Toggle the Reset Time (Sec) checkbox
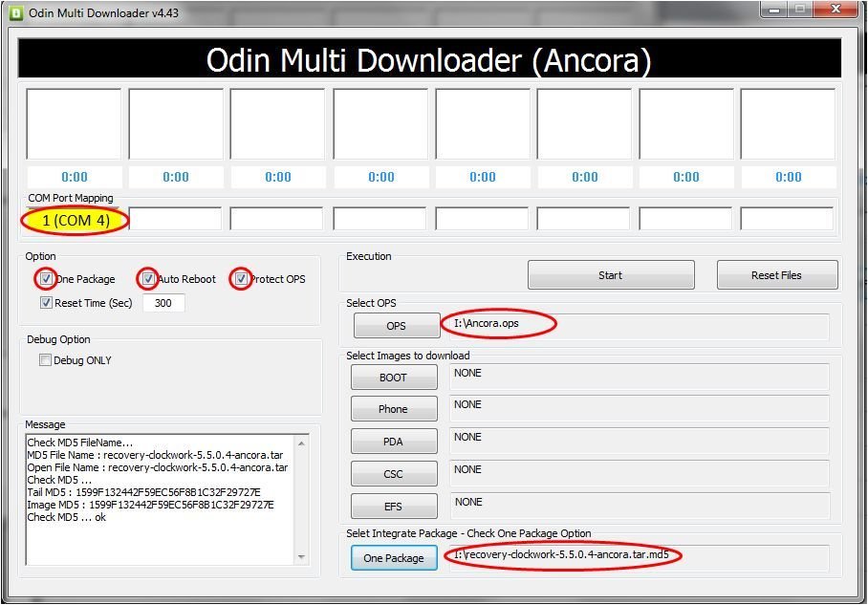868x605 pixels. [x=46, y=303]
